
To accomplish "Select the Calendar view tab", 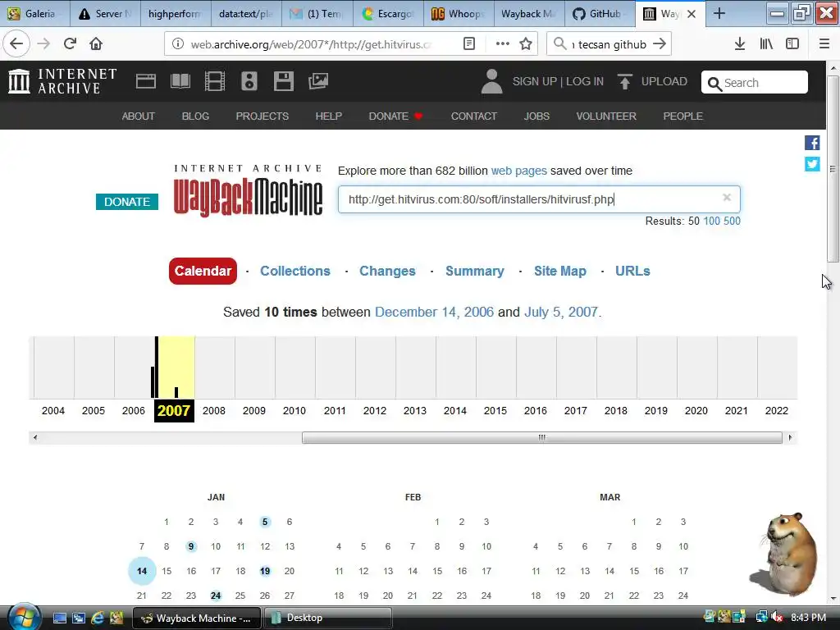I will pos(203,271).
